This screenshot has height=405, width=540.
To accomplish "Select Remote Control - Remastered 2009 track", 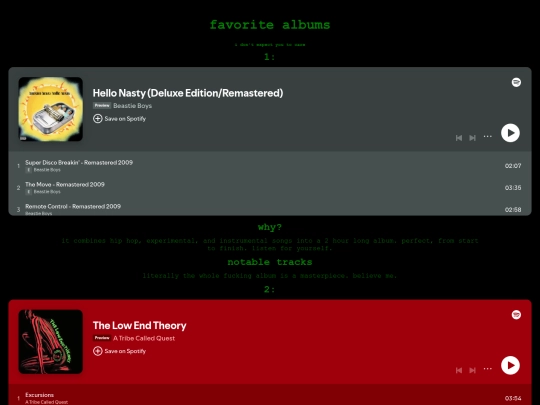I will [x=270, y=209].
